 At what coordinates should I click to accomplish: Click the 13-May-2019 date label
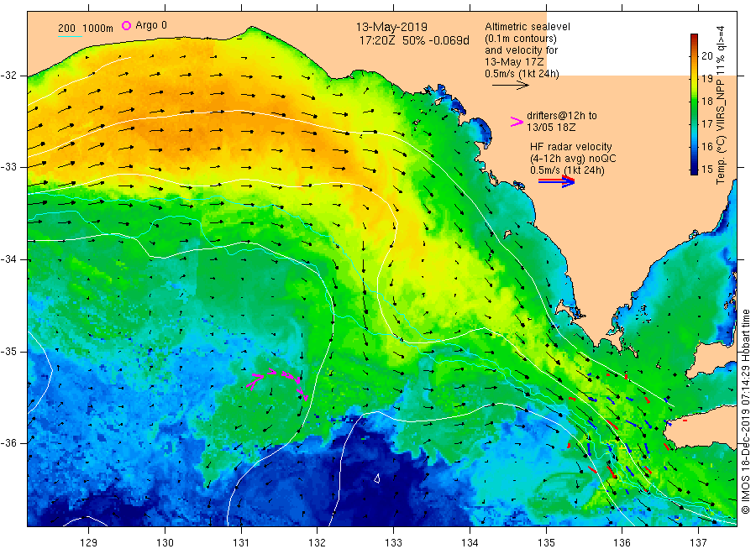[391, 28]
